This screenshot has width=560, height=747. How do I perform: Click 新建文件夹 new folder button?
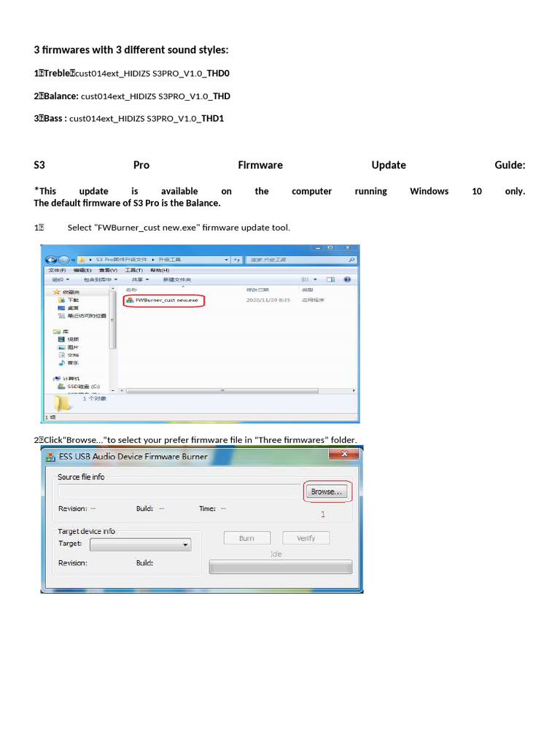177,279
